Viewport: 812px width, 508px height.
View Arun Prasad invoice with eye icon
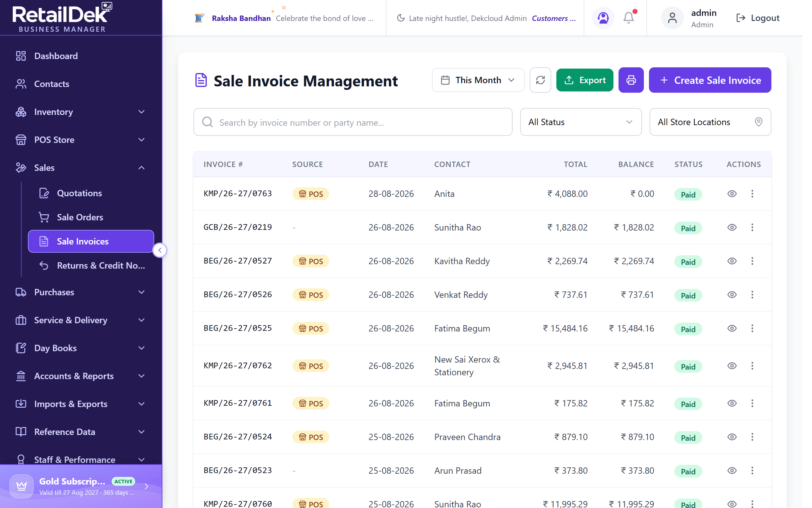(732, 470)
